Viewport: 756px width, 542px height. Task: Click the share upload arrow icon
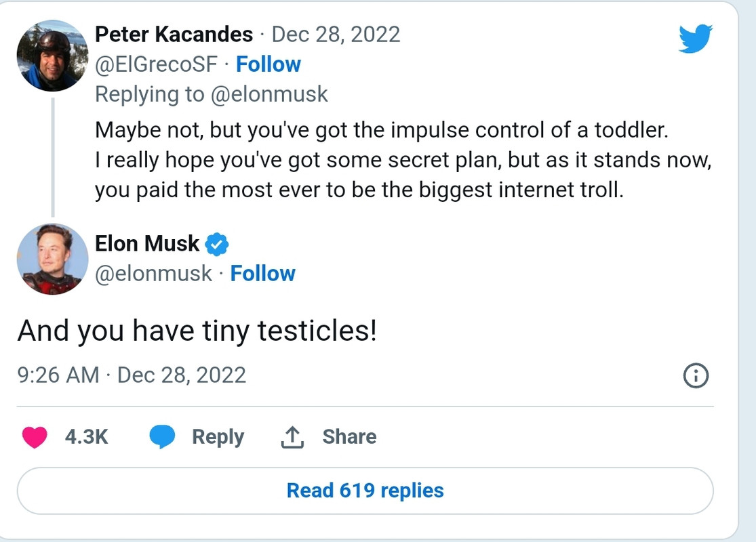click(x=292, y=438)
